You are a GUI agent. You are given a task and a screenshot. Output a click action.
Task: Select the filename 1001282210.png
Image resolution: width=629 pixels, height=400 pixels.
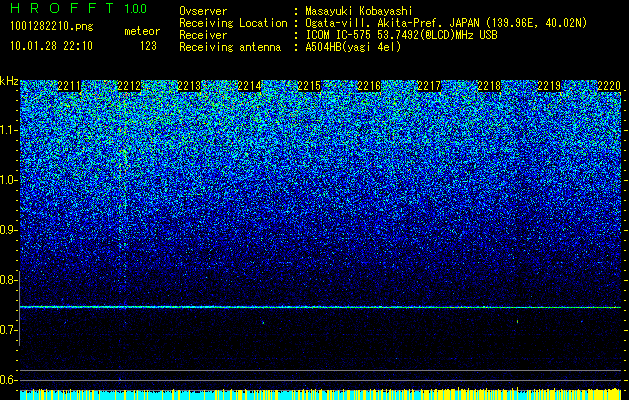click(51, 27)
